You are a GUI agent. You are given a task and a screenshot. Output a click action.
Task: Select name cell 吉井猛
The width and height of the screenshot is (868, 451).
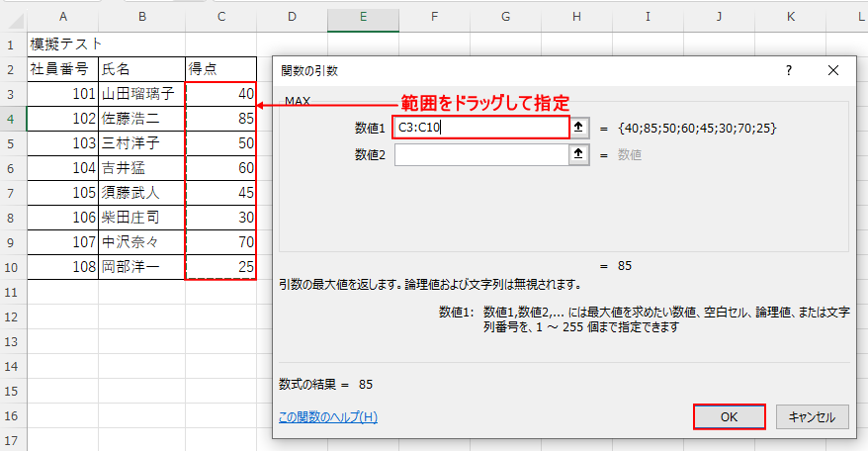[142, 168]
